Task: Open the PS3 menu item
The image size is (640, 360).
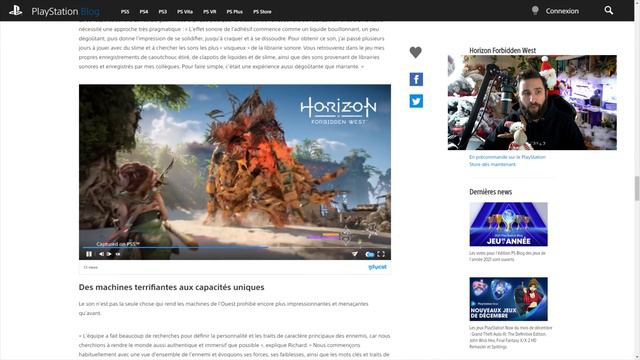Action: [x=162, y=12]
